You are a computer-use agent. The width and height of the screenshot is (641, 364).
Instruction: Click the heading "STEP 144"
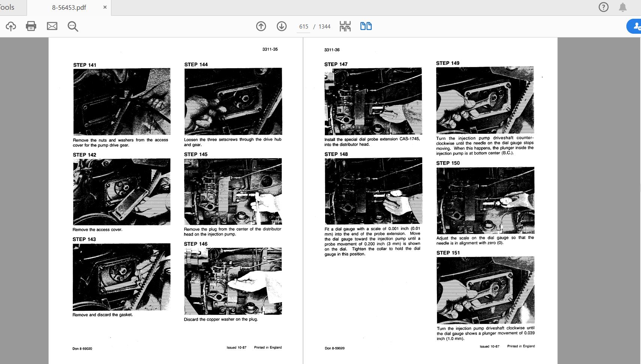coord(196,64)
